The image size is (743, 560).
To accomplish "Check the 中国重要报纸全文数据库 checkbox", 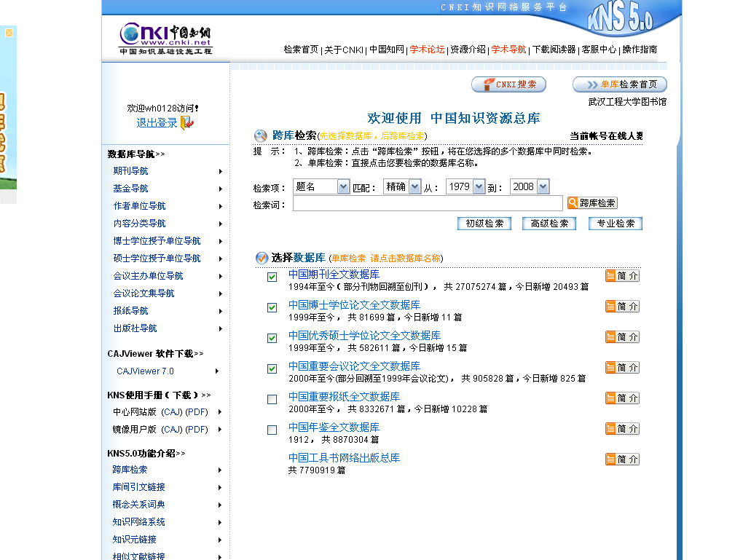I will click(272, 399).
